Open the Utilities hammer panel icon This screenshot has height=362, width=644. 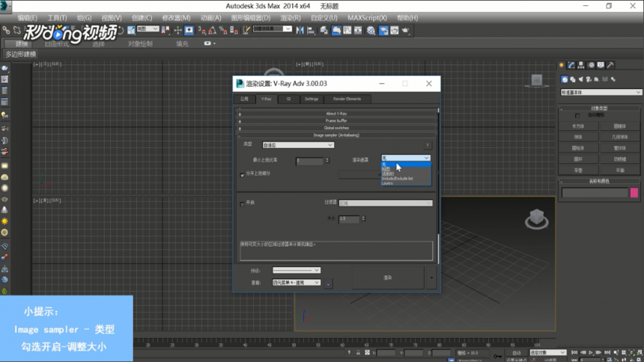coord(611,65)
